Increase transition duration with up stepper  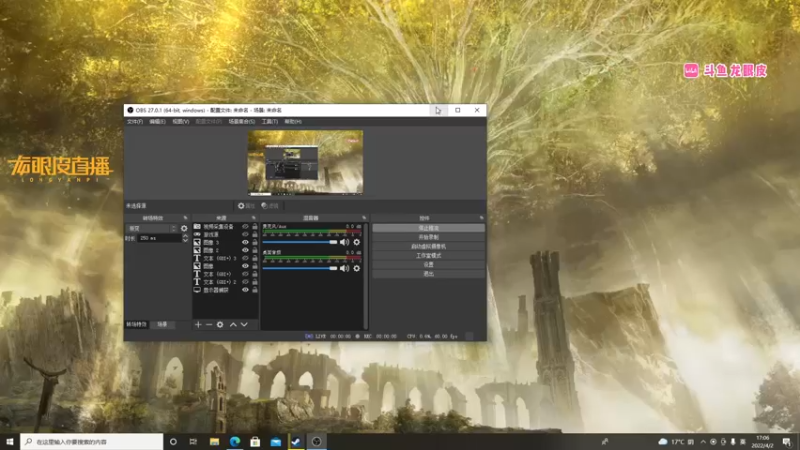[185, 236]
